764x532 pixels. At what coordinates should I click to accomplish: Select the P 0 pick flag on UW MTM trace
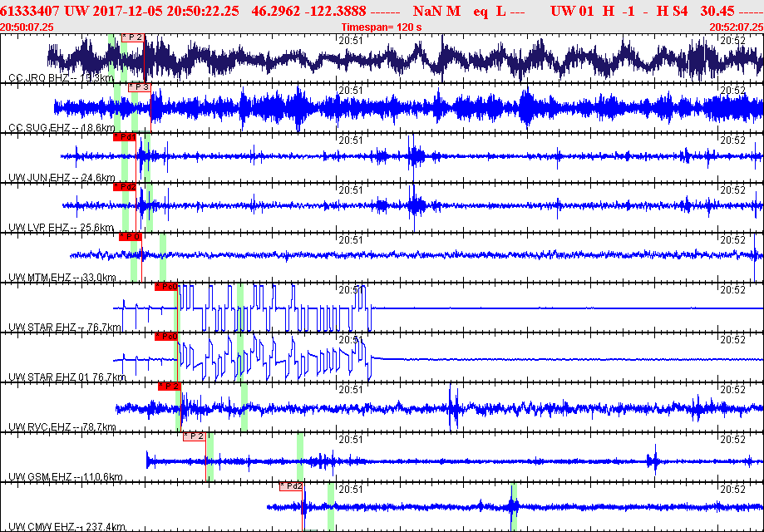130,237
